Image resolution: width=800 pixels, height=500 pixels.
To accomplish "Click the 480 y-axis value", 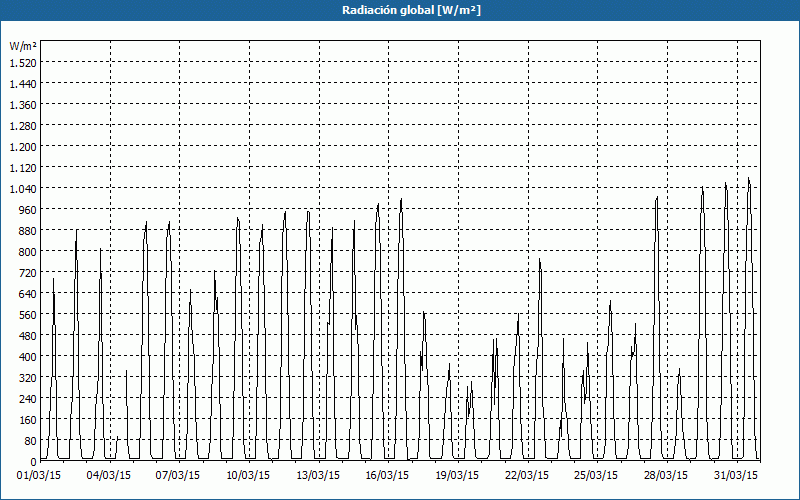I will point(28,336).
